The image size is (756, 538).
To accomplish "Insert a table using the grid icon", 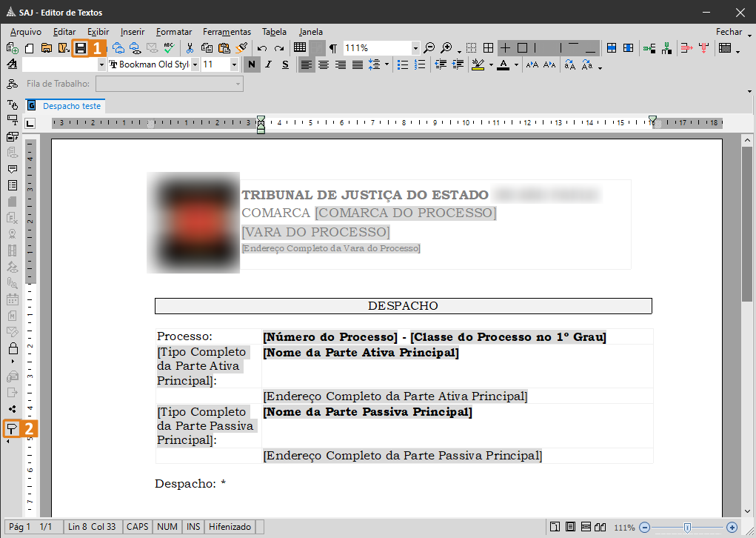I will (300, 48).
